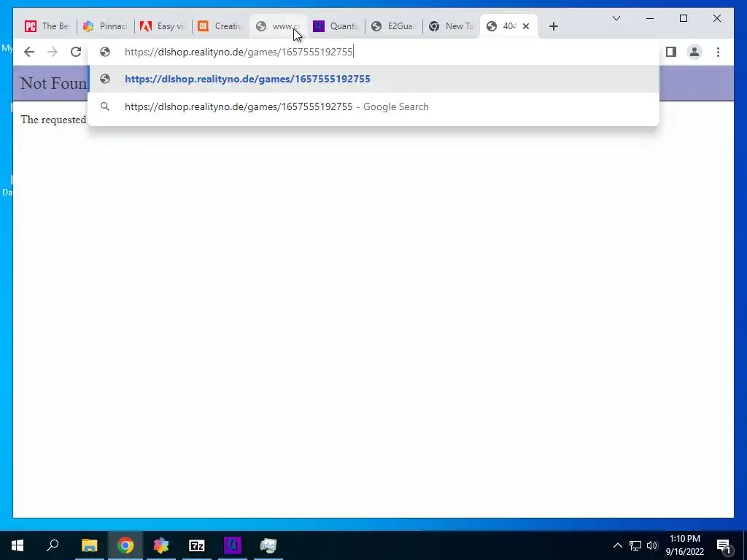Close the 404 tab with its X
Screen dimensions: 747x560
point(526,26)
